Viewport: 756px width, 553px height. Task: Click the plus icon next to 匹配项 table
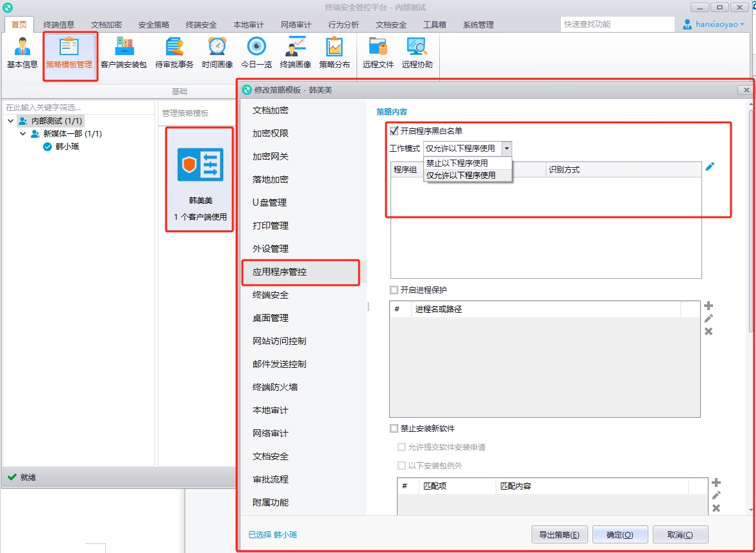point(716,482)
